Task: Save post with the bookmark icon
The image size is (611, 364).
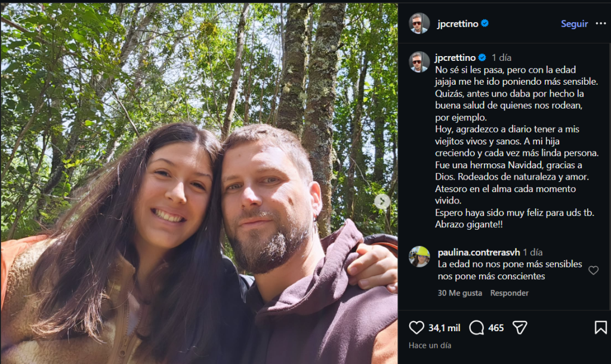Action: 600,328
